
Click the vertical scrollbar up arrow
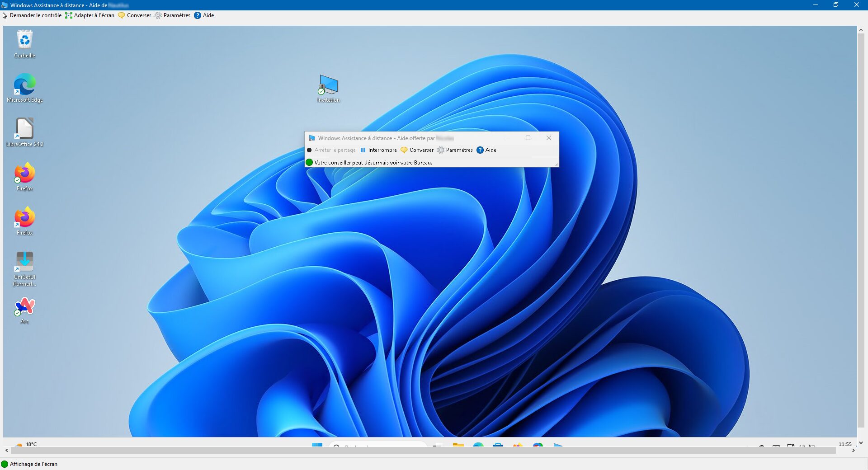tap(861, 30)
